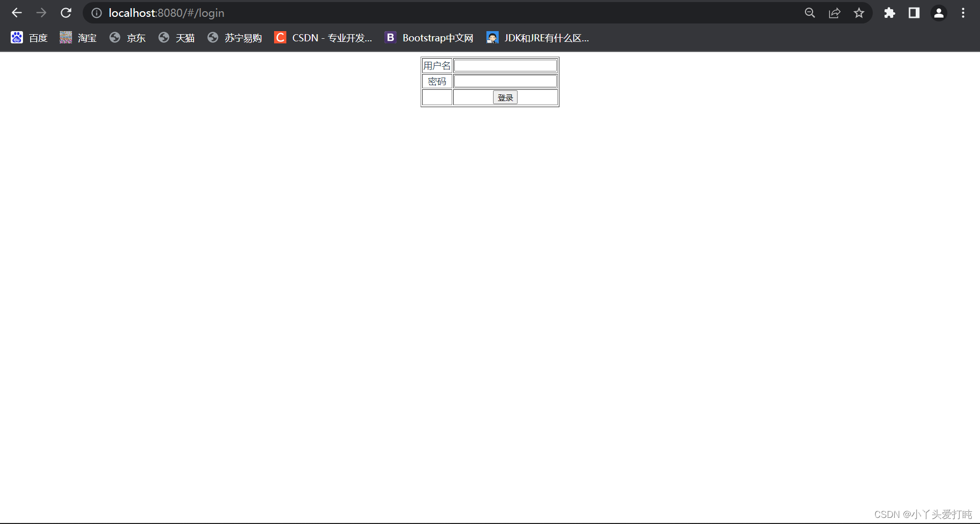The image size is (980, 524).
Task: Open the Extensions puzzle icon
Action: [x=890, y=13]
